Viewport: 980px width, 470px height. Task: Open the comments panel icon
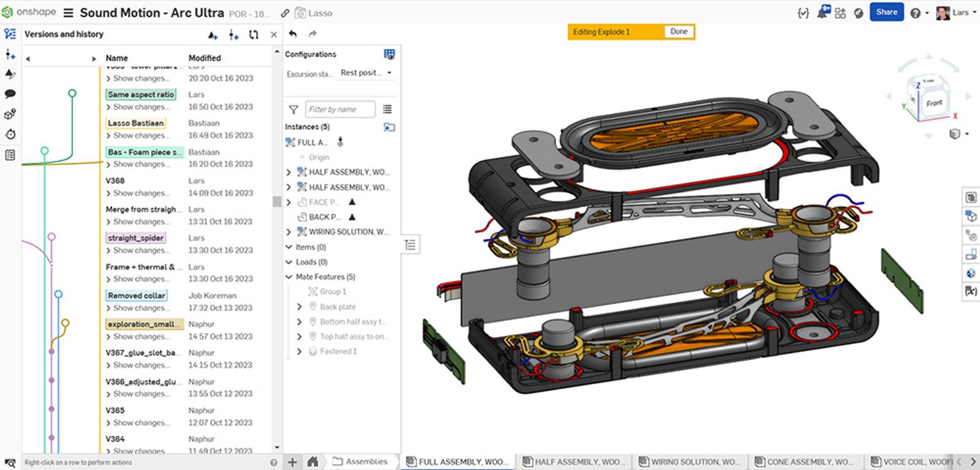click(x=10, y=94)
